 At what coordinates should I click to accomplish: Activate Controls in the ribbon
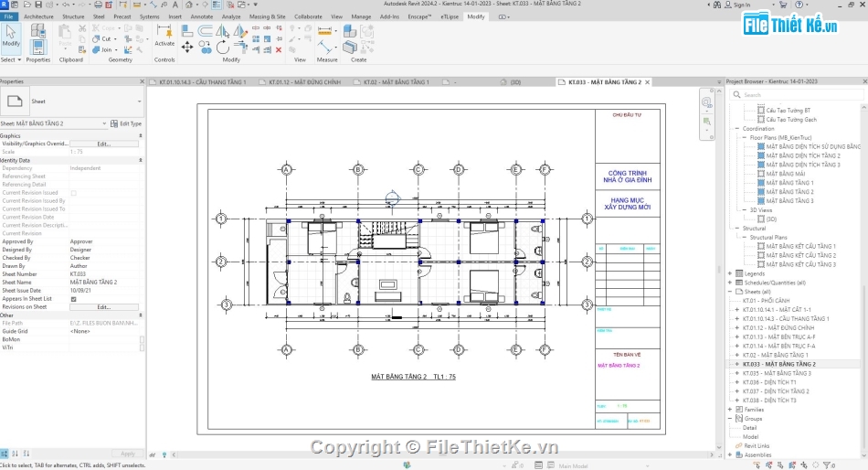pyautogui.click(x=164, y=36)
